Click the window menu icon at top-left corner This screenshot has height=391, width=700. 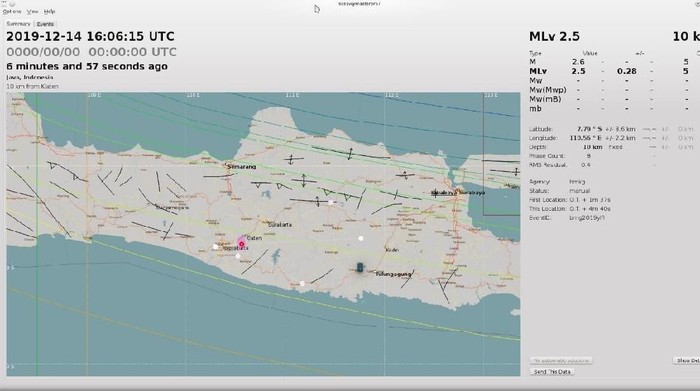coord(4,3)
